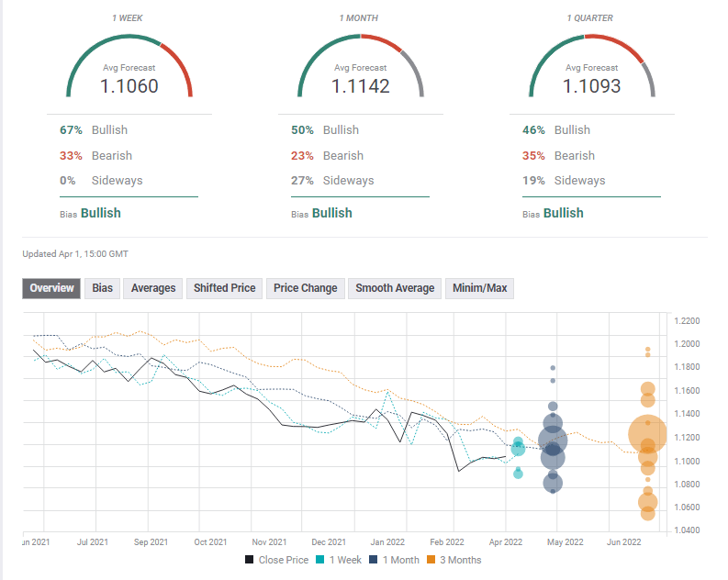Click the topmost small dark blue dot
This screenshot has width=728, height=580.
(x=553, y=368)
